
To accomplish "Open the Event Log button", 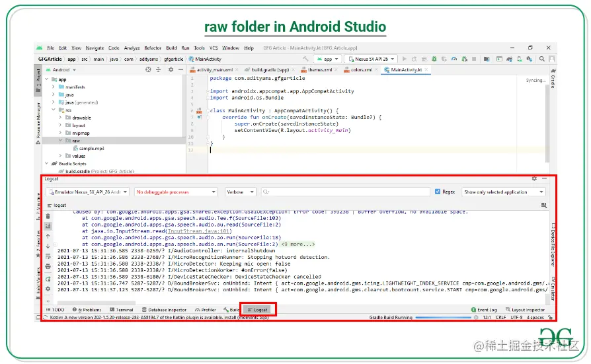I will click(x=484, y=310).
